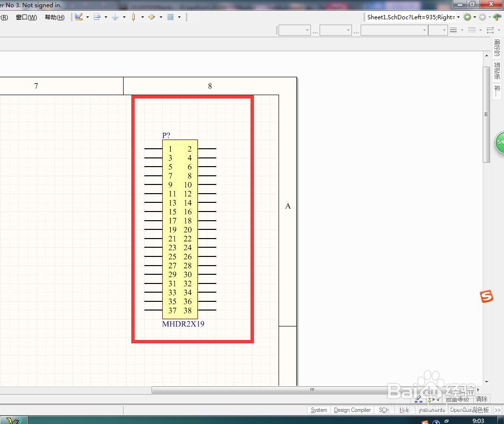
Task: Click the >> expand status bar button
Action: click(498, 410)
